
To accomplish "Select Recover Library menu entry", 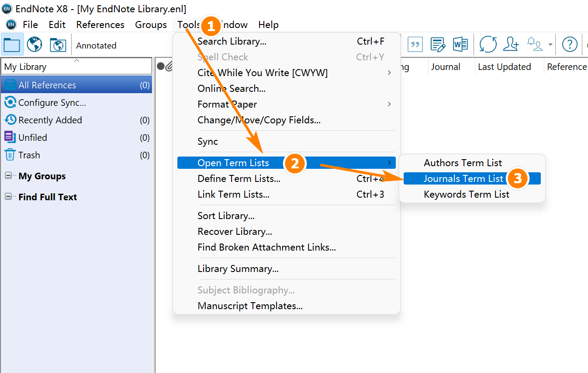I will [x=287, y=232].
